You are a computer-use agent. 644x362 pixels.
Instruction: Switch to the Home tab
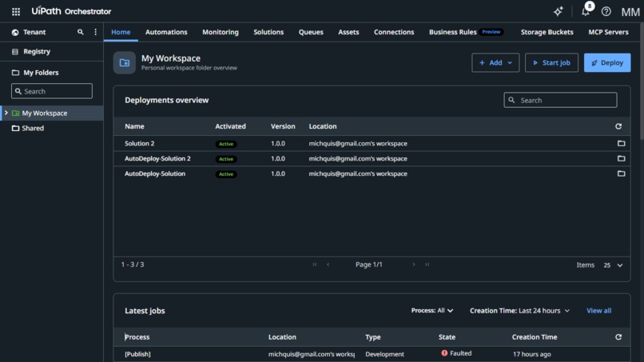click(121, 32)
